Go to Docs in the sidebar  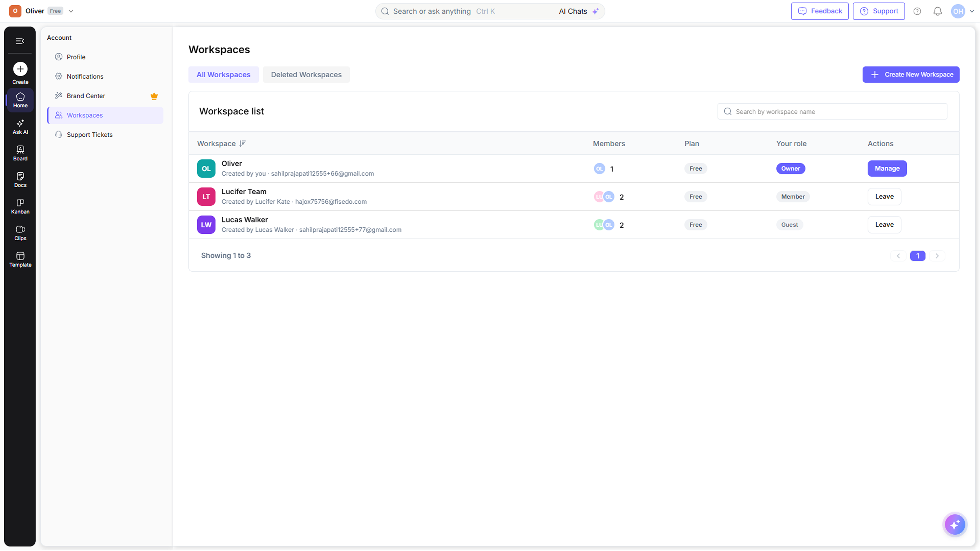click(20, 180)
